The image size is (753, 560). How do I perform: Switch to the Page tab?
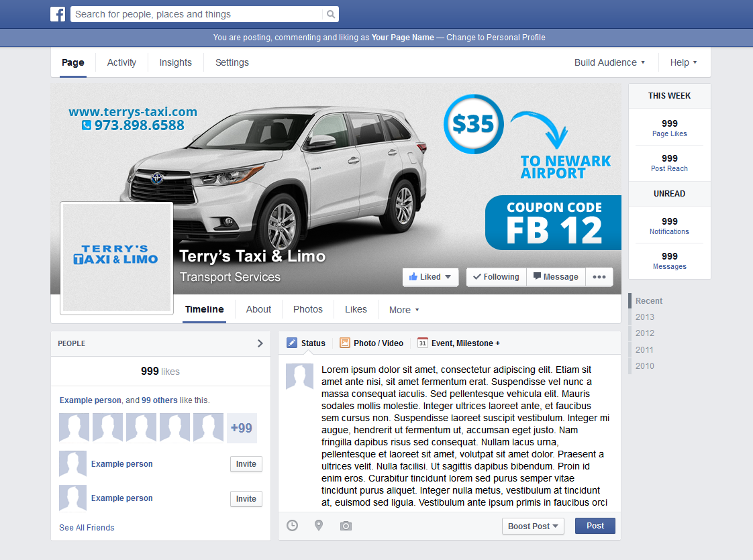click(x=73, y=62)
